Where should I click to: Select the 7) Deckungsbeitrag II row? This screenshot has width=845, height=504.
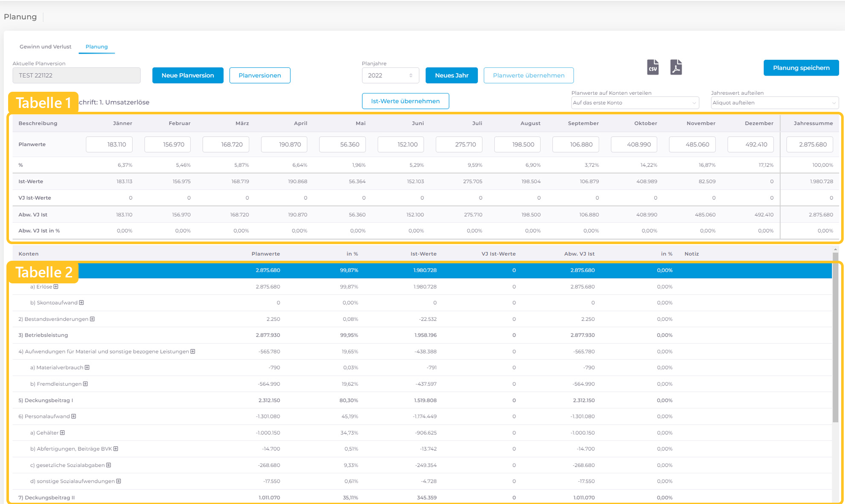pos(422,498)
